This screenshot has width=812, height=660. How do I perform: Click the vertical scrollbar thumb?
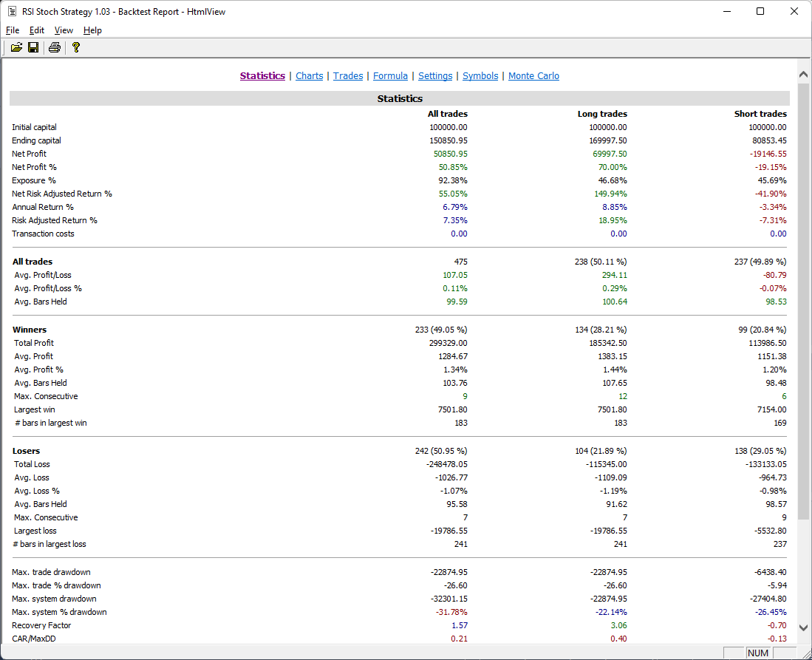803,301
